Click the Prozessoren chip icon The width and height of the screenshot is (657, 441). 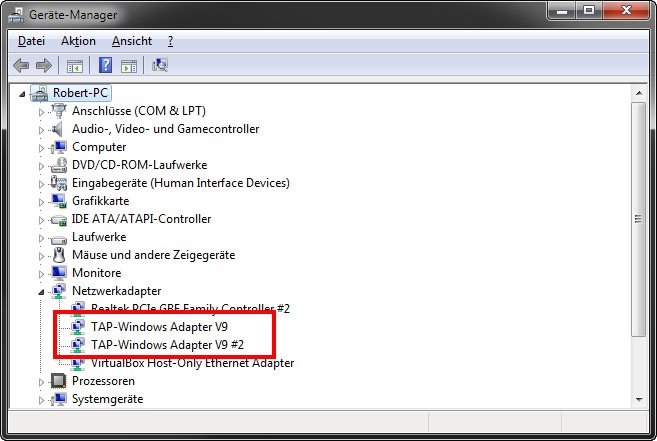click(59, 381)
